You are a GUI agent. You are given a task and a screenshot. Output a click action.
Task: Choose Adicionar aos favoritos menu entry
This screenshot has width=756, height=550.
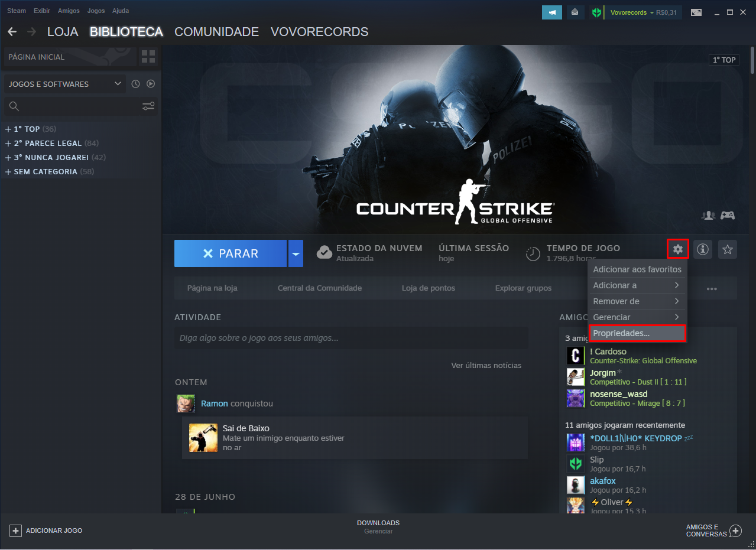637,269
